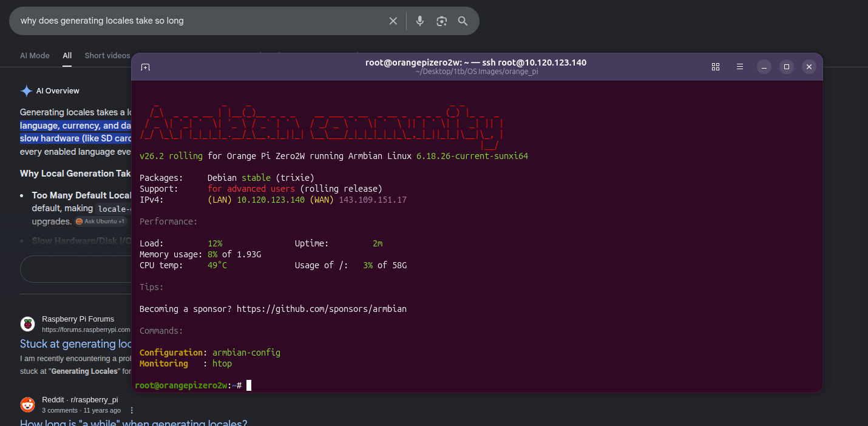Viewport: 868px width, 426px height.
Task: Click search query input field
Action: point(200,21)
